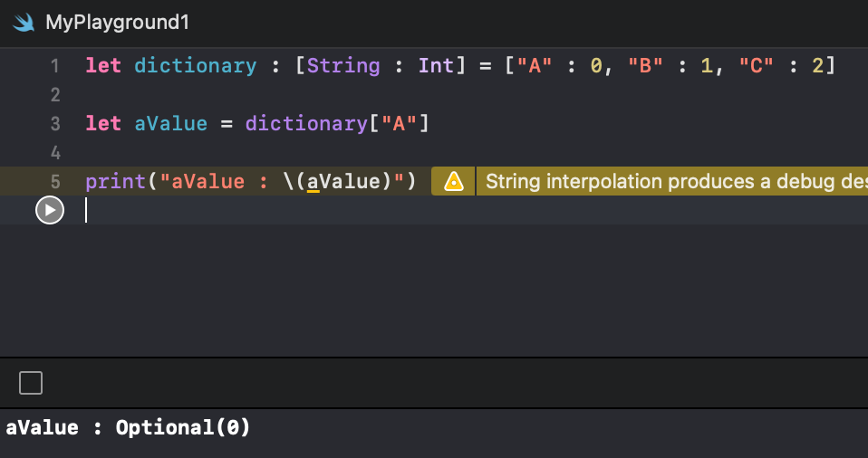Click the underlined aValue inside the interpolation

343,181
